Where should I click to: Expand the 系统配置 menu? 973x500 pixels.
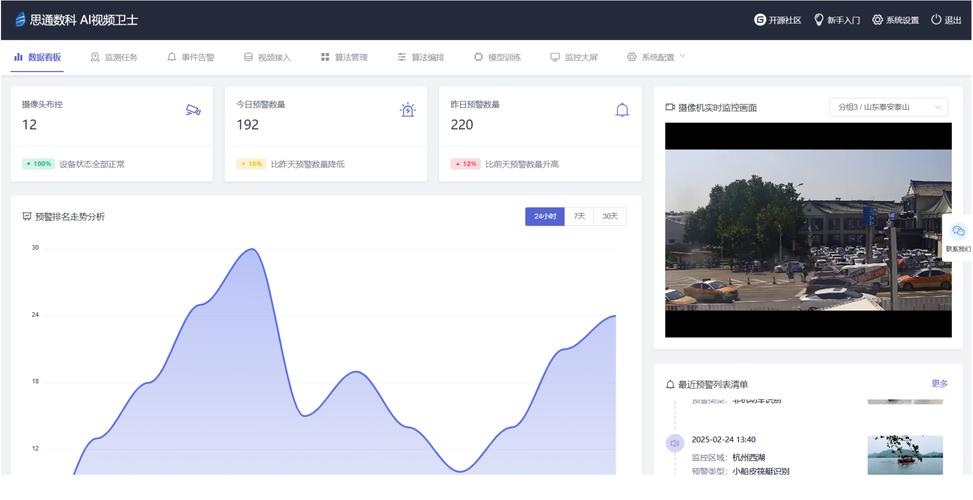(656, 57)
